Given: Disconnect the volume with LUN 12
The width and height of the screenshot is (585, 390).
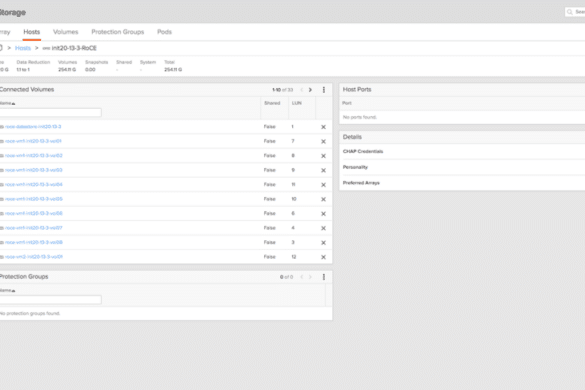Looking at the screenshot, I should [323, 257].
